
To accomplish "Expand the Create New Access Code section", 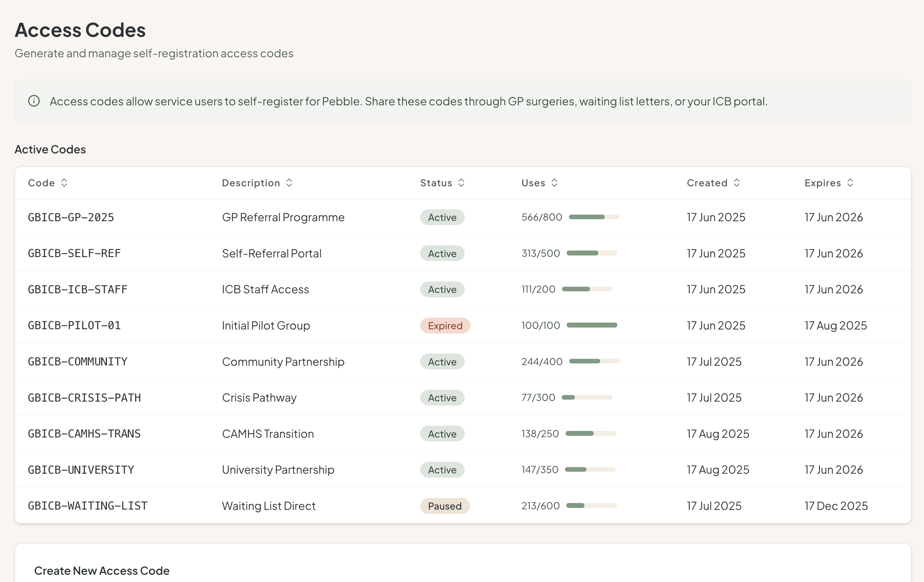I will click(x=102, y=570).
